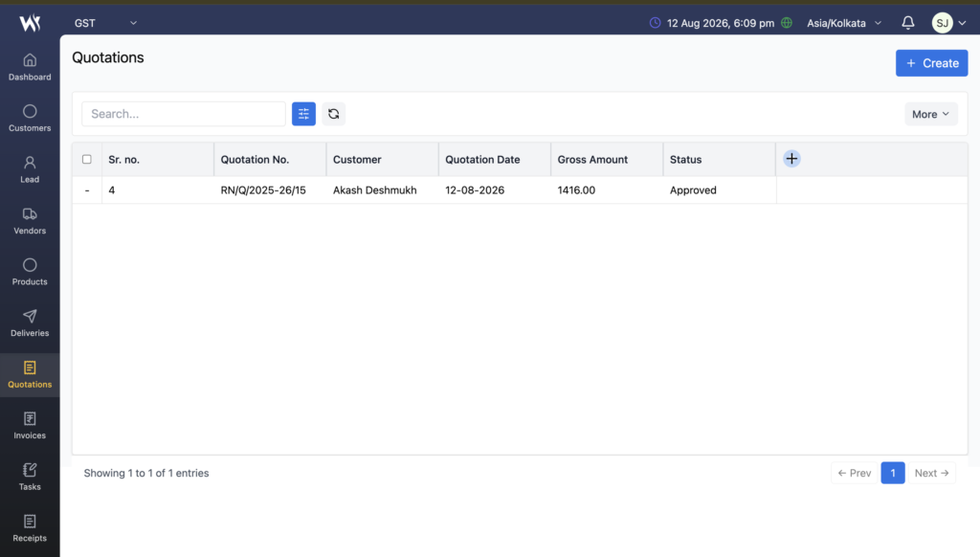Open Receipts in sidebar
This screenshot has width=980, height=557.
coord(30,529)
